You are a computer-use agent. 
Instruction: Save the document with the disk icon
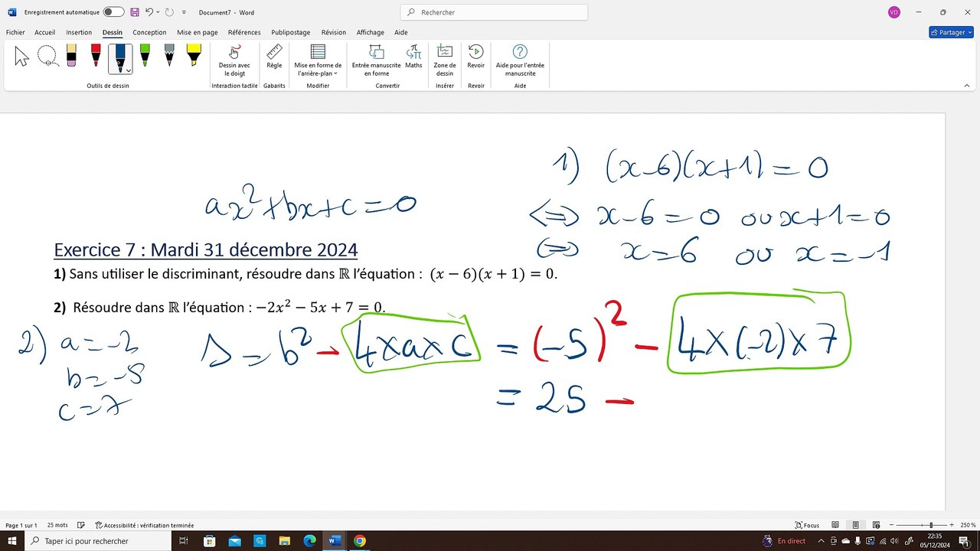[x=135, y=12]
